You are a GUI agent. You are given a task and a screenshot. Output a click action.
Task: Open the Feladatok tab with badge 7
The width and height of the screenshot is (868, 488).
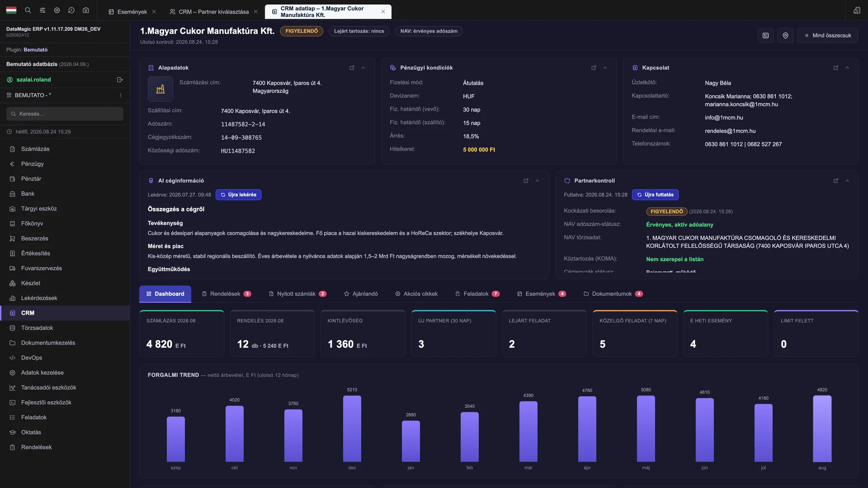(477, 294)
